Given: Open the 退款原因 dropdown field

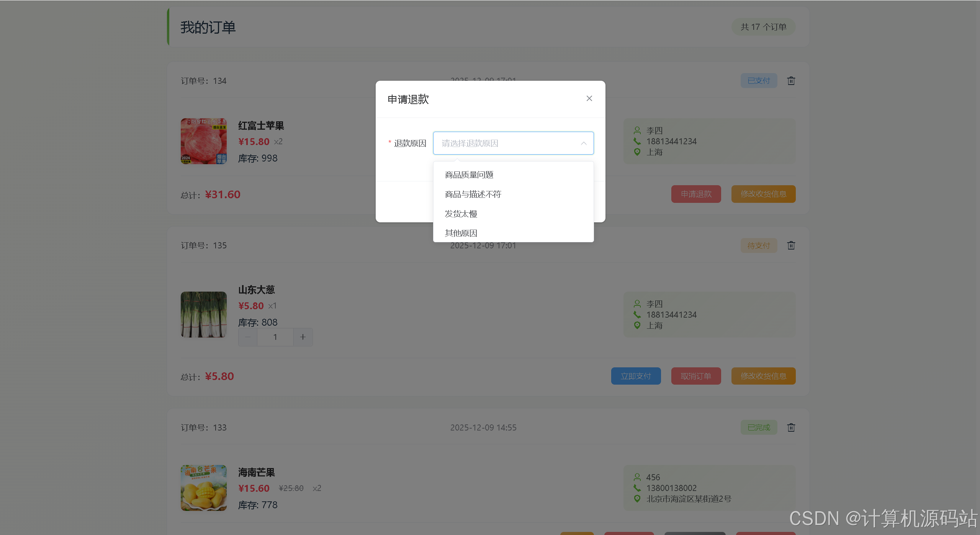Looking at the screenshot, I should (506, 143).
